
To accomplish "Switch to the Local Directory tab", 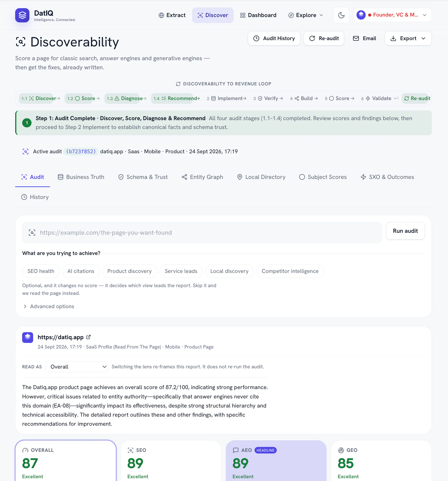I will tap(261, 177).
